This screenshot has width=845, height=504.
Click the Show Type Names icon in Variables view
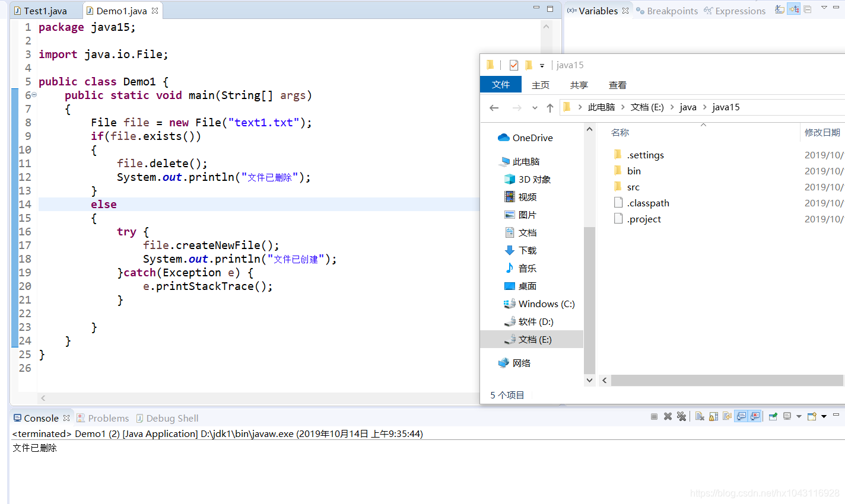[780, 9]
